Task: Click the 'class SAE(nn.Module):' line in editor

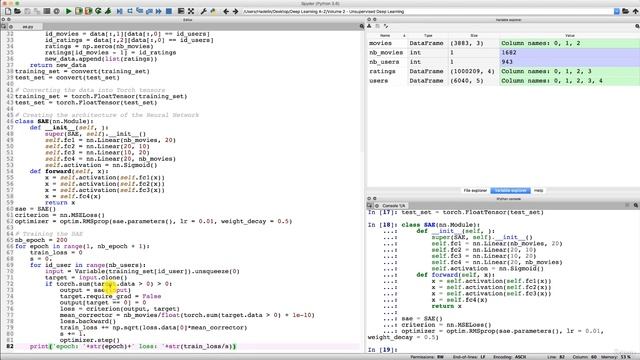Action: tap(54, 121)
